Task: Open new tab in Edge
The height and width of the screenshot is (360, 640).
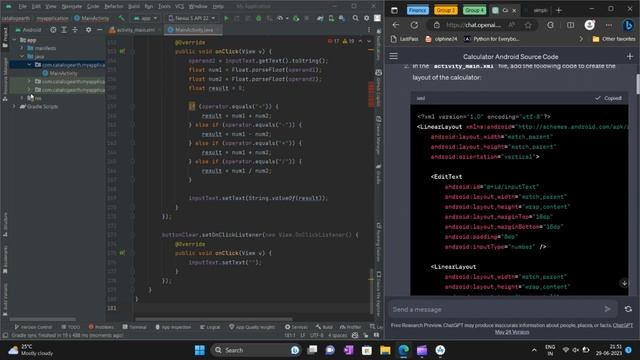Action: pyautogui.click(x=559, y=10)
